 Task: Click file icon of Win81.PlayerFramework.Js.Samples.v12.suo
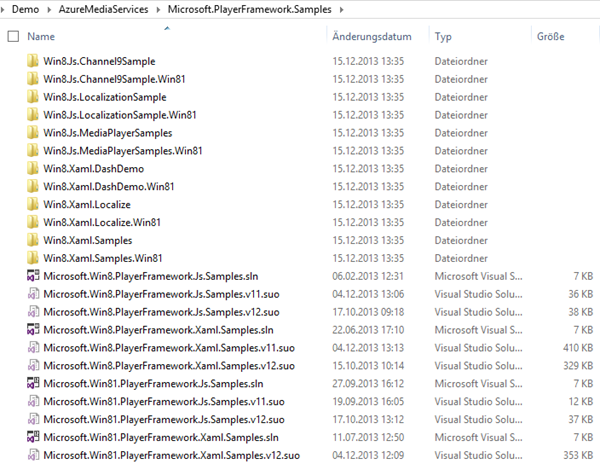[33, 419]
